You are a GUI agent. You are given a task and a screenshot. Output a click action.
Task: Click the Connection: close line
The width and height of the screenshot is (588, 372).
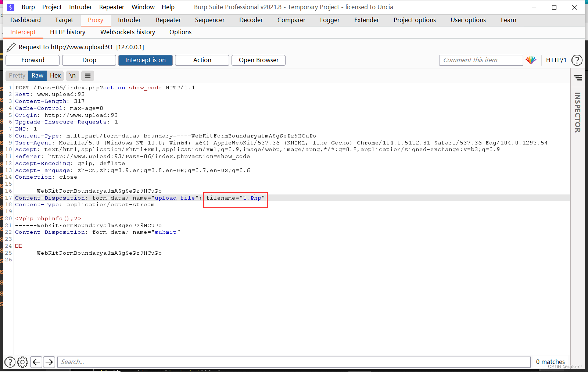[x=46, y=177]
